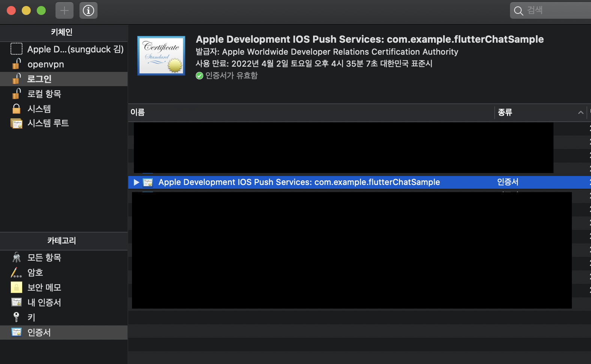Select the 시스템 루트 keychain
Image resolution: width=591 pixels, height=364 pixels.
pos(64,123)
